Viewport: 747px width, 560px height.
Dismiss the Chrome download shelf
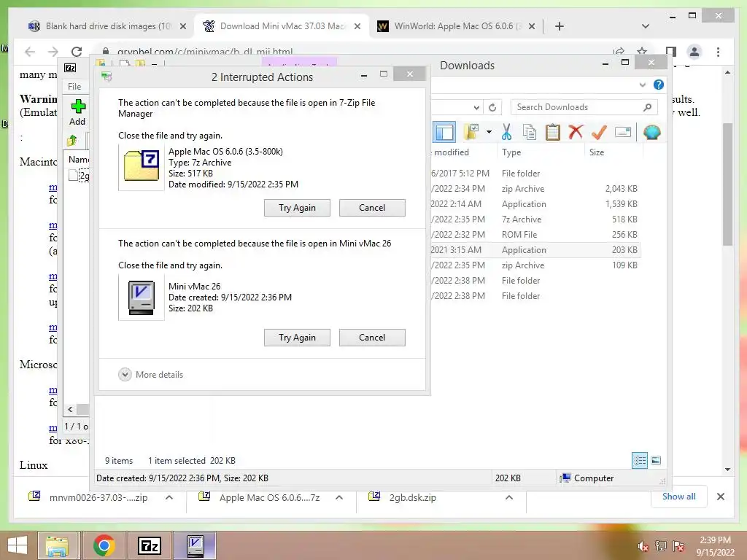(720, 497)
